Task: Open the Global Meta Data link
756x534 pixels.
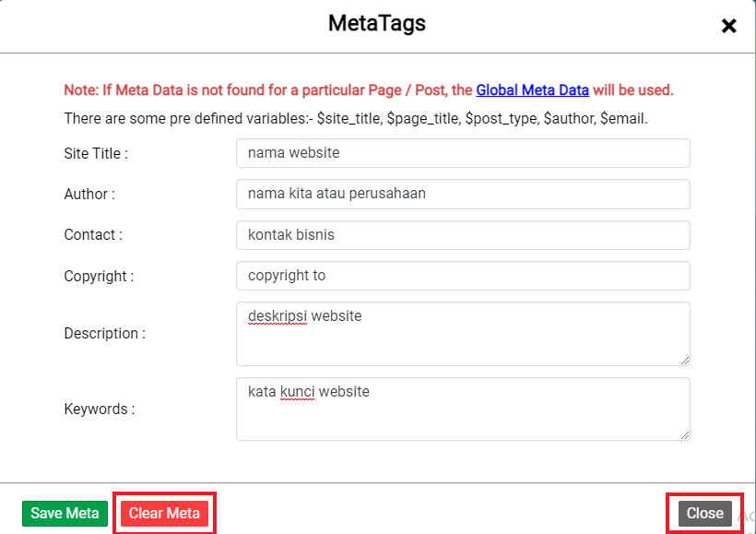Action: click(x=532, y=89)
